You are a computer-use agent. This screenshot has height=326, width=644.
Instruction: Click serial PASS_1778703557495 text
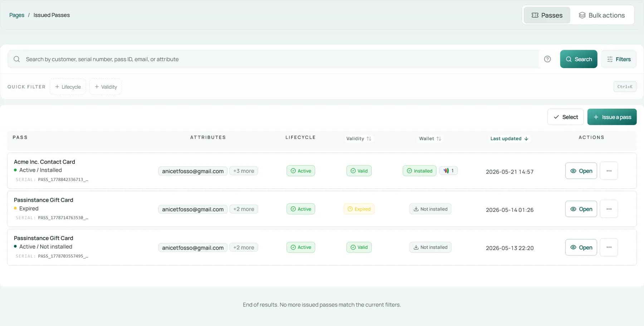tap(63, 256)
